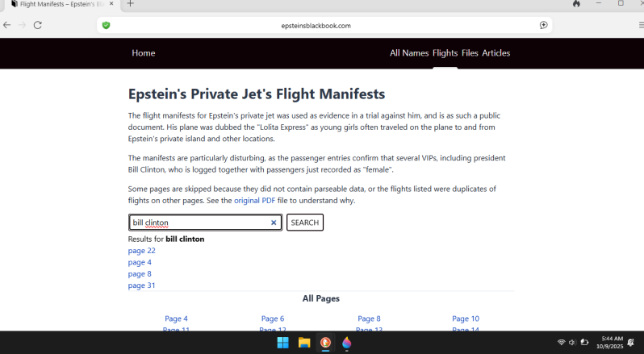
Task: Open the browser hamburger menu
Action: pos(639,25)
